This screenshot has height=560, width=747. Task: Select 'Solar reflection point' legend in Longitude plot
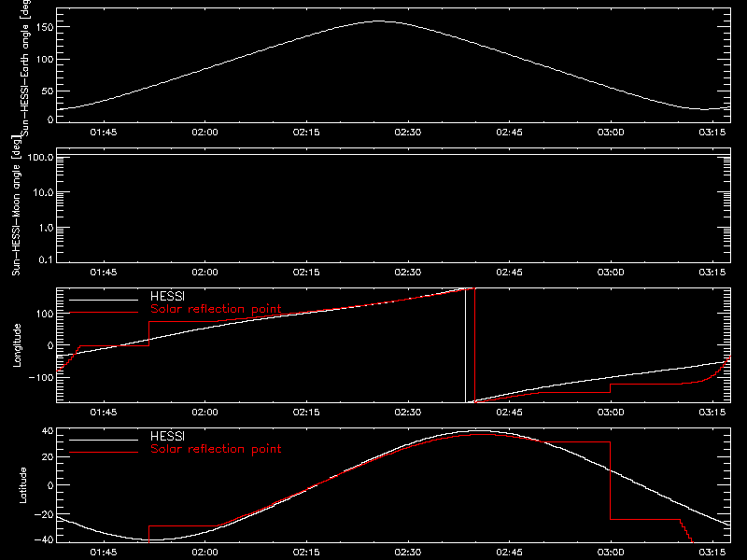pos(216,309)
